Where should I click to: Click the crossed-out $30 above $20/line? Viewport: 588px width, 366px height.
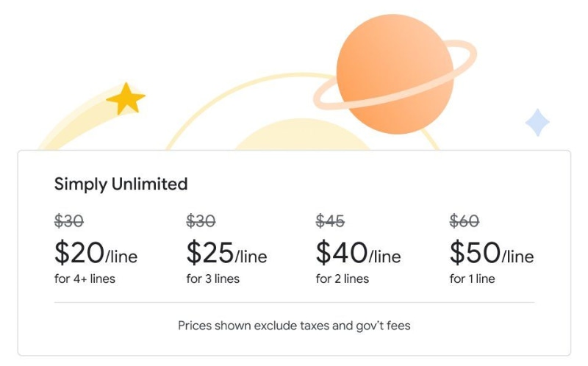point(69,220)
